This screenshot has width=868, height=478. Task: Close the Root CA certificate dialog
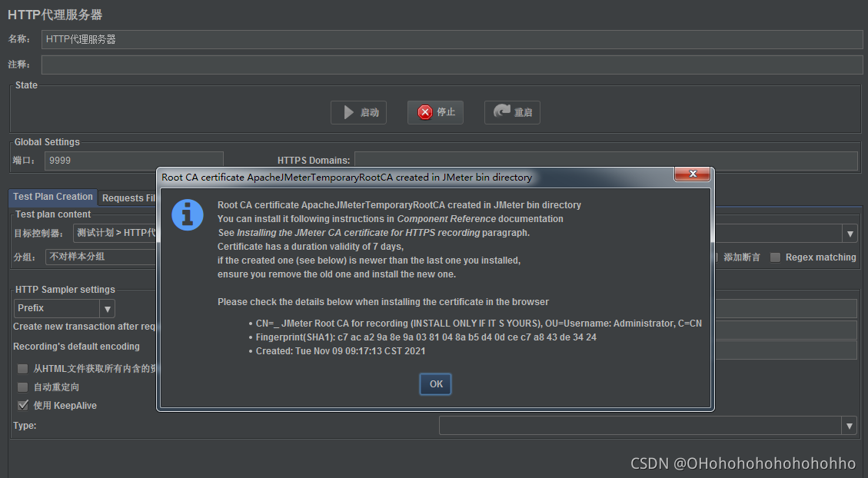coord(692,174)
